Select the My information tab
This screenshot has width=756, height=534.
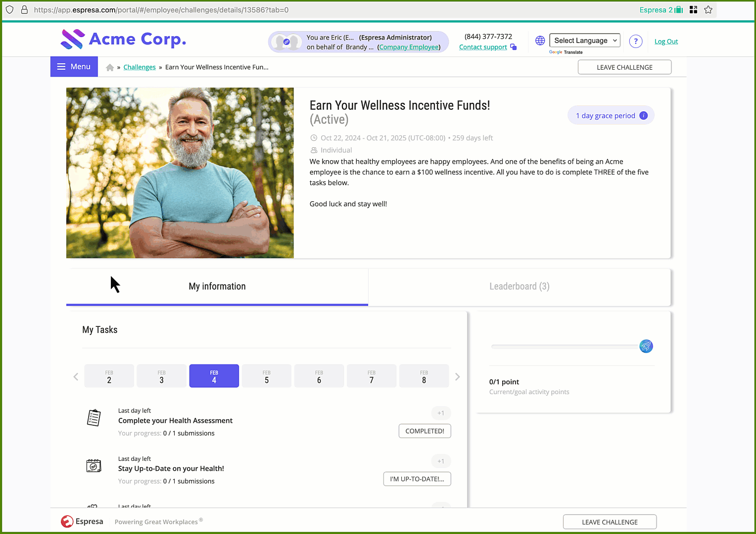pyautogui.click(x=217, y=287)
